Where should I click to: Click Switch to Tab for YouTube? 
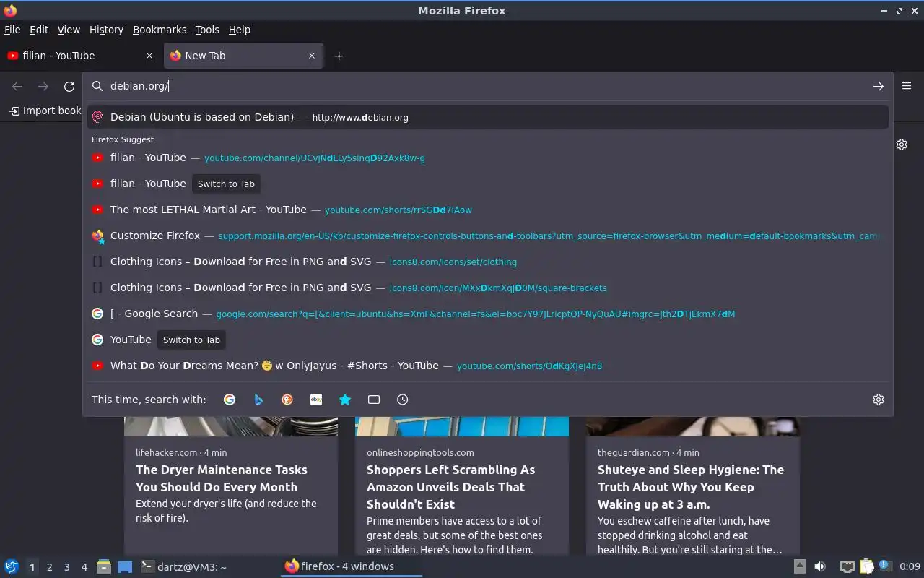(x=191, y=340)
